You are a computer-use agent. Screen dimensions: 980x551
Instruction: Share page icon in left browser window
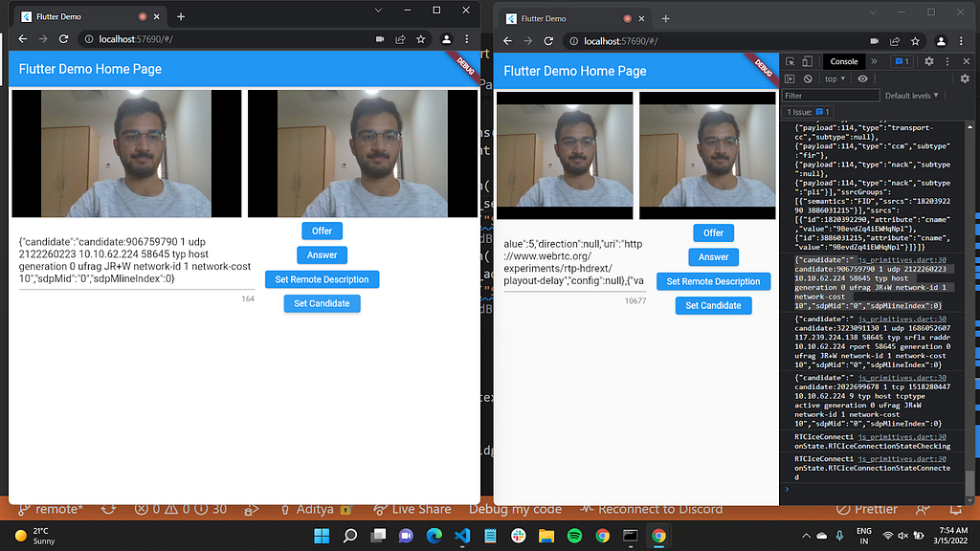tap(400, 38)
